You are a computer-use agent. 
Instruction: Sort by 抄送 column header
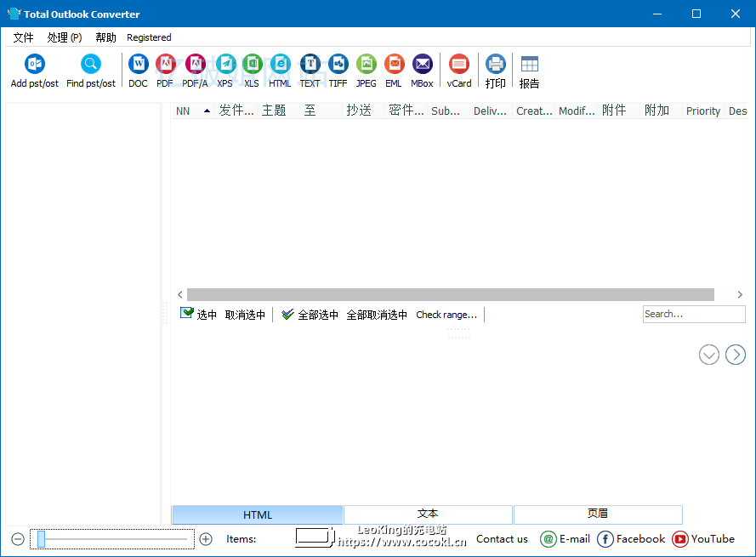pos(363,111)
